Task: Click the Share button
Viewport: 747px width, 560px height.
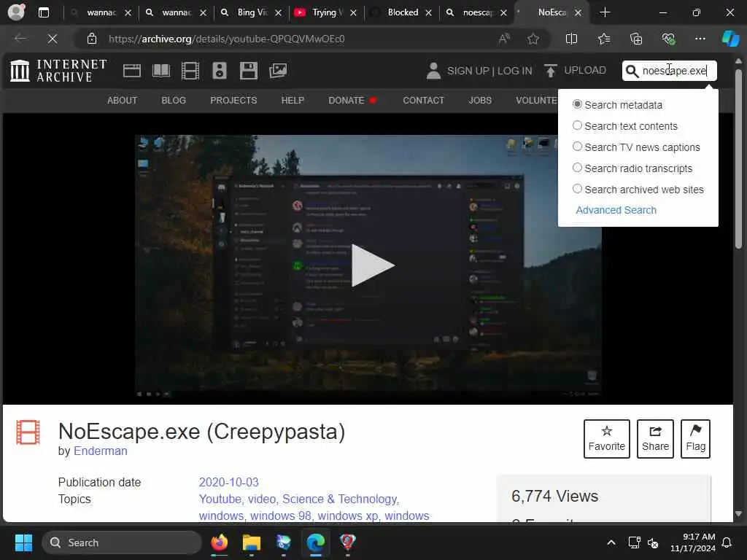Action: coord(655,438)
